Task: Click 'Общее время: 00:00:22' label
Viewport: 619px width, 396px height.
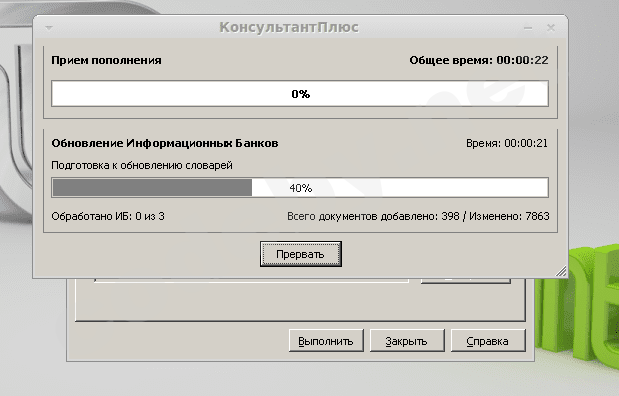Action: pyautogui.click(x=478, y=60)
